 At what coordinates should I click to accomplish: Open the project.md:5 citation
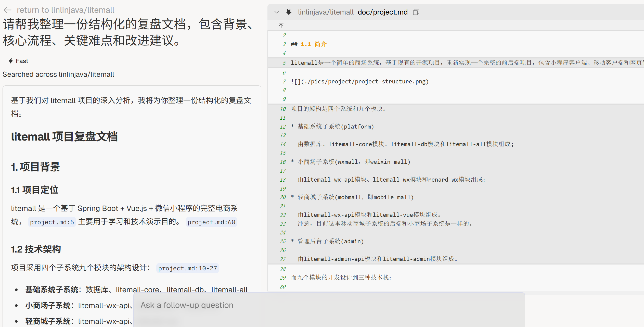tap(52, 222)
